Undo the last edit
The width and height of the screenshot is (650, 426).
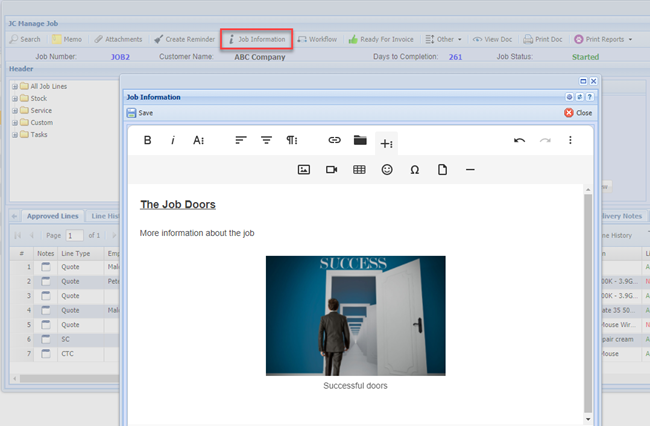(x=519, y=141)
